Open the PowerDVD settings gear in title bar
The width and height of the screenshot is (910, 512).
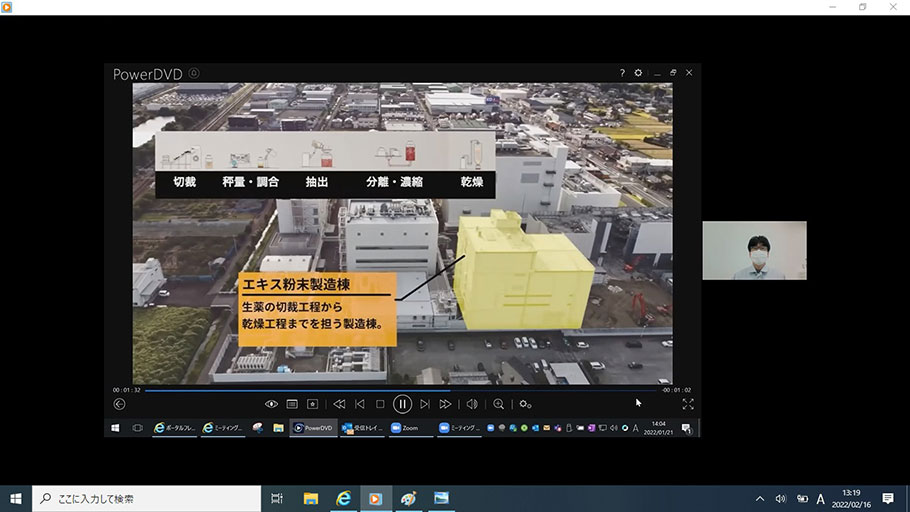(x=638, y=73)
